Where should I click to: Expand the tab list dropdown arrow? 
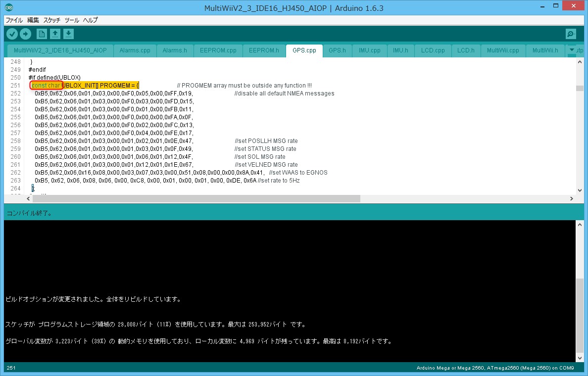(x=573, y=50)
